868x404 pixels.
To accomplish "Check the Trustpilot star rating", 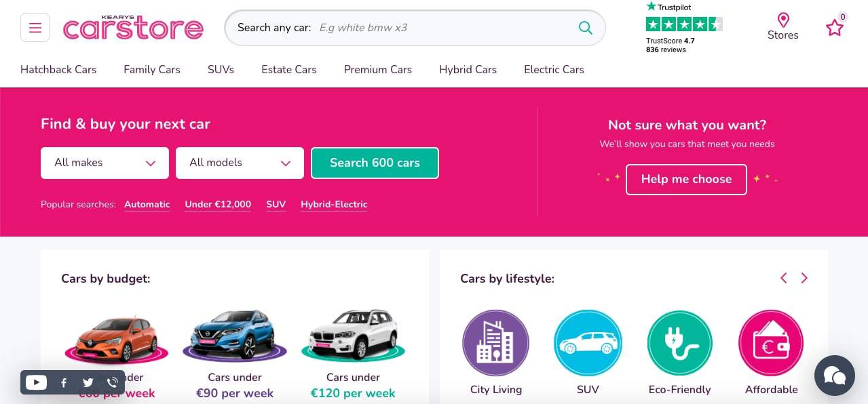I will pos(683,23).
